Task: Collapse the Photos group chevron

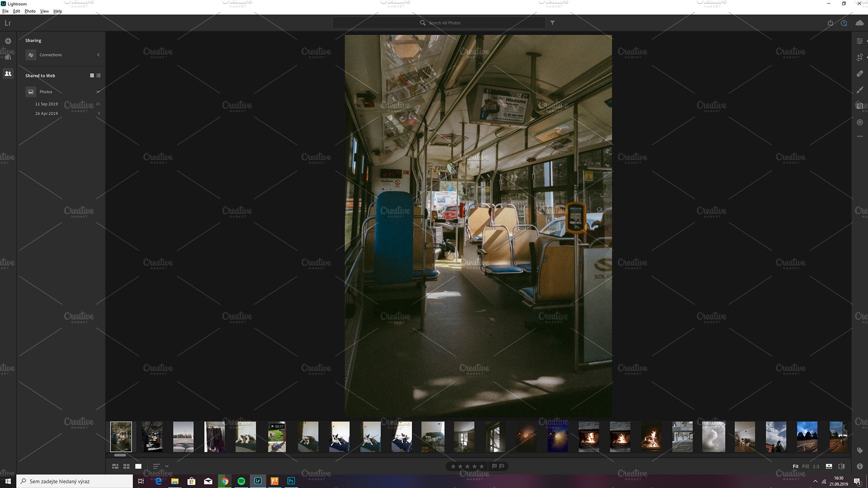Action: 98,92
